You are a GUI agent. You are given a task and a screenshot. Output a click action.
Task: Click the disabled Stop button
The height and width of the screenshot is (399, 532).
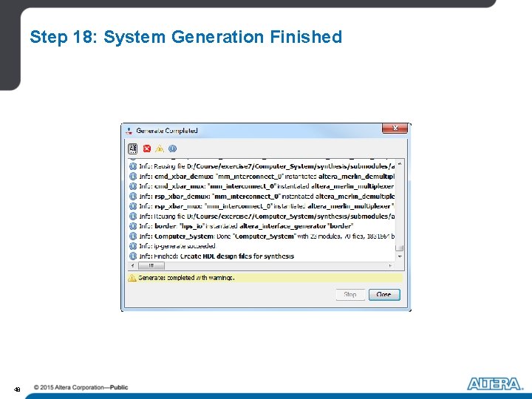(x=350, y=295)
